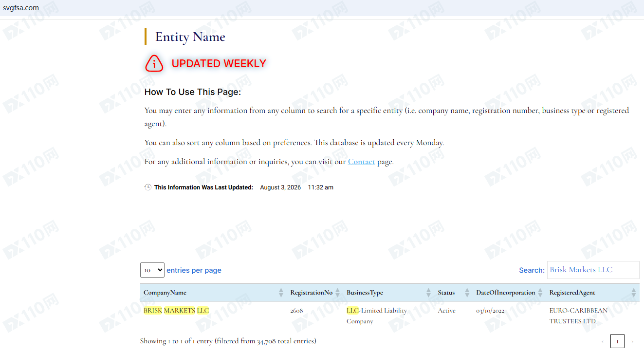Click registration number 2608
This screenshot has width=644, height=354.
(x=296, y=311)
